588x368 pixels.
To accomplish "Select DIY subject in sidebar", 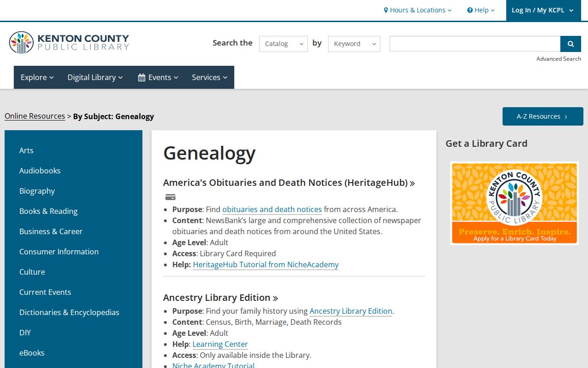I will point(25,333).
